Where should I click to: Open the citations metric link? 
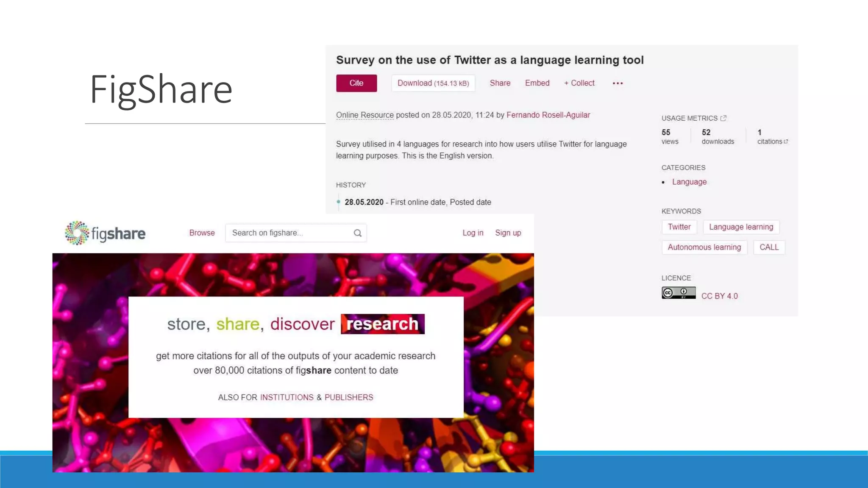[772, 137]
